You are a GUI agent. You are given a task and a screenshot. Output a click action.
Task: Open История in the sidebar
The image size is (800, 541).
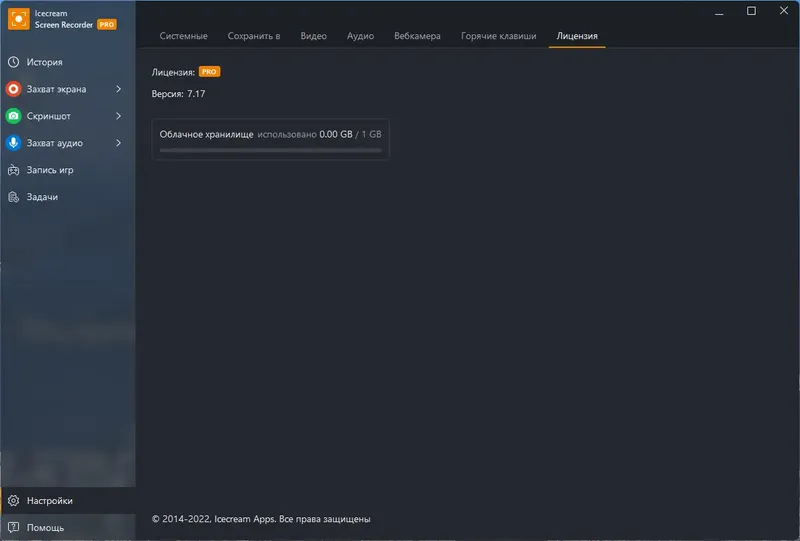[x=68, y=62]
